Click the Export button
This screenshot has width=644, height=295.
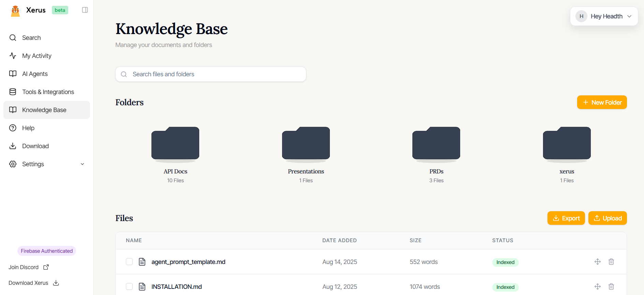pos(566,218)
